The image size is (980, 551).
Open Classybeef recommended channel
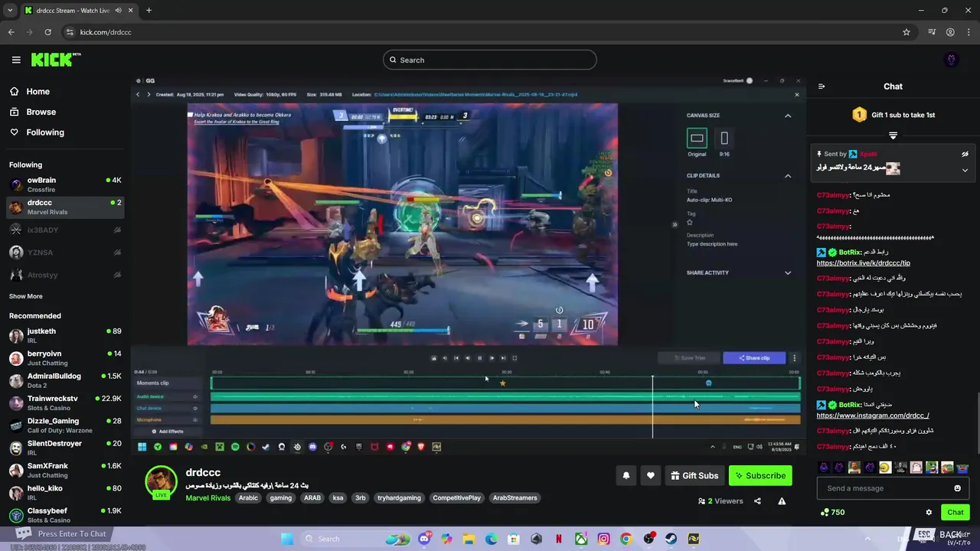click(65, 514)
